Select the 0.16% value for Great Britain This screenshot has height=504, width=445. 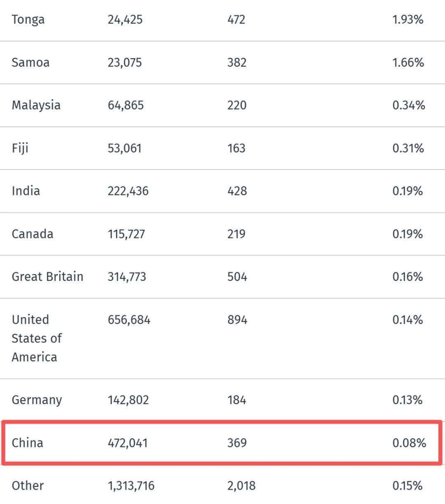(408, 277)
